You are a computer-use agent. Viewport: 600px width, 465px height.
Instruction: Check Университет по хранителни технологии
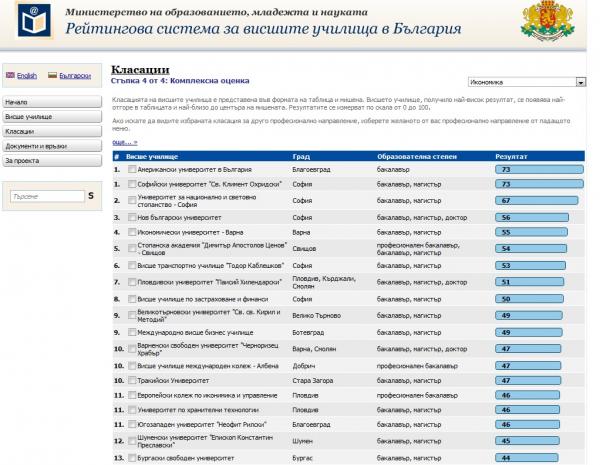click(132, 410)
